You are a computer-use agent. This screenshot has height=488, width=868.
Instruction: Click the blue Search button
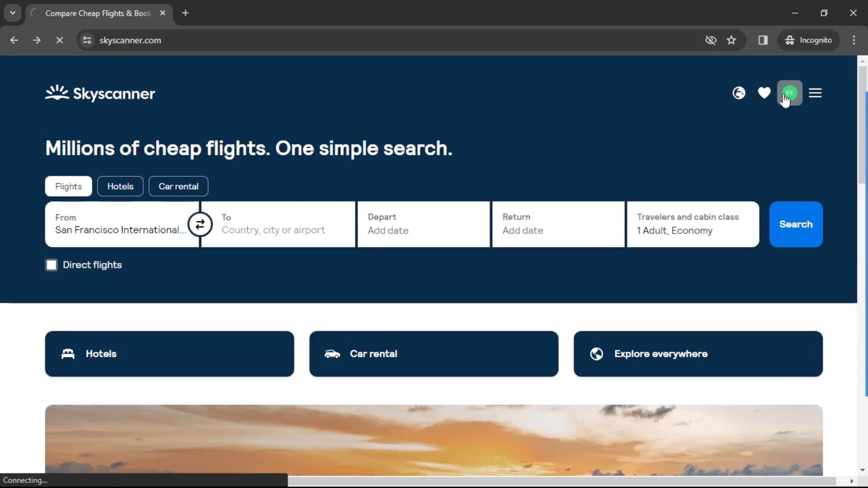pos(796,224)
